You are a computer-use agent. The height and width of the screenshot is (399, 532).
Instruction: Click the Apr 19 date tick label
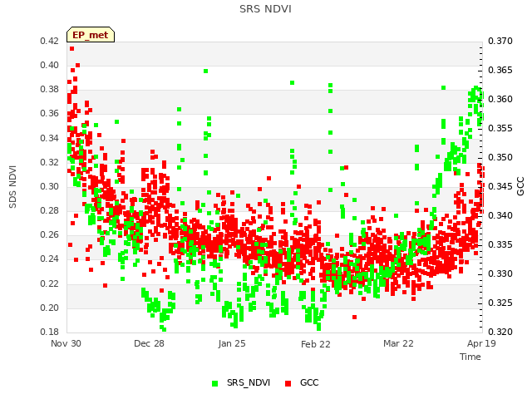(481, 343)
